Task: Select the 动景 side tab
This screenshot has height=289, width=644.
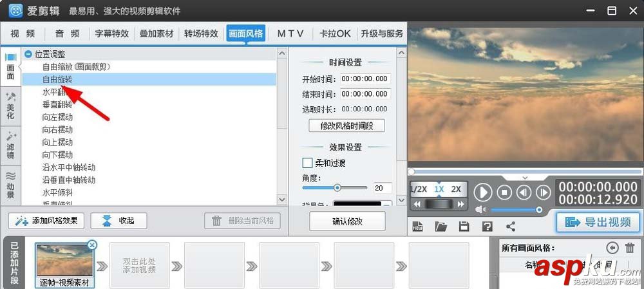Action: pos(11,185)
